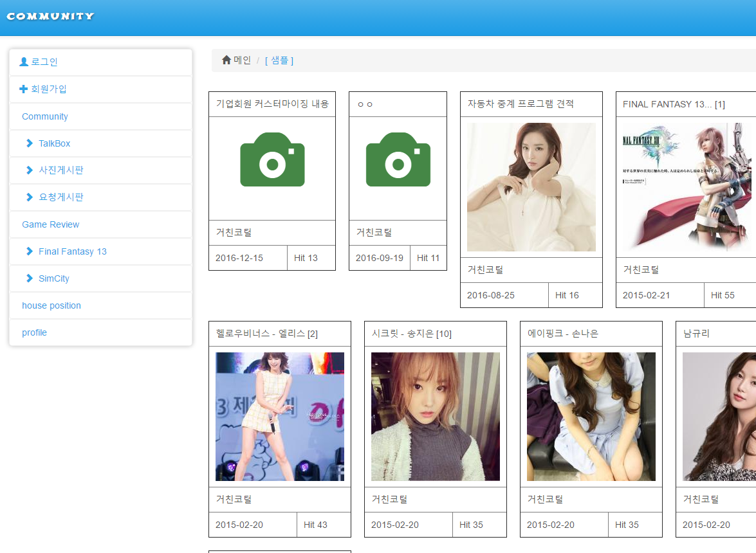Click the chevron icon next to TalkBox
This screenshot has height=553, width=756.
pyautogui.click(x=30, y=143)
